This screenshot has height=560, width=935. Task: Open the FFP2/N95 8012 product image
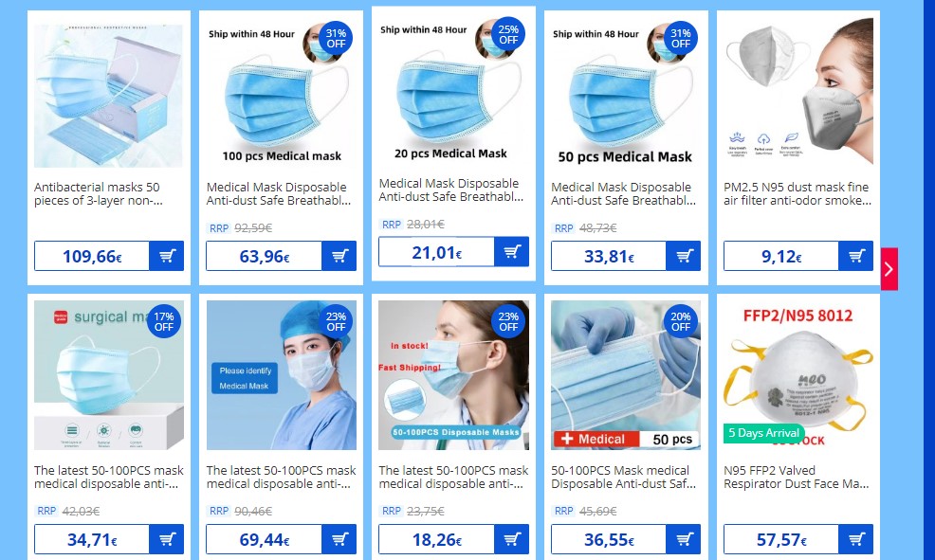tap(798, 375)
